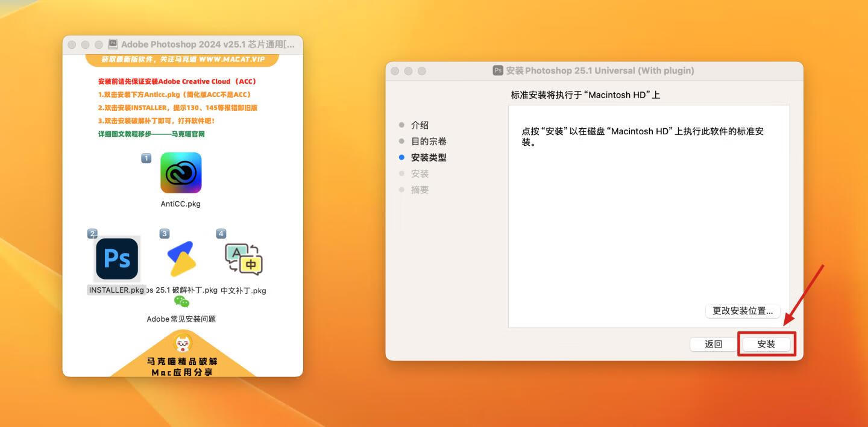Click the 点按"安装" instruction paragraph
Image resolution: width=868 pixels, height=427 pixels.
coord(643,137)
